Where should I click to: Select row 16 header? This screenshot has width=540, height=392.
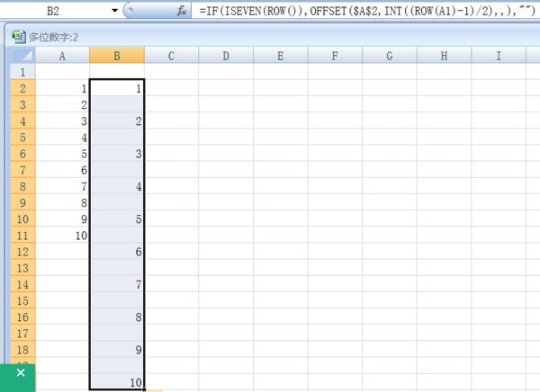pos(22,317)
